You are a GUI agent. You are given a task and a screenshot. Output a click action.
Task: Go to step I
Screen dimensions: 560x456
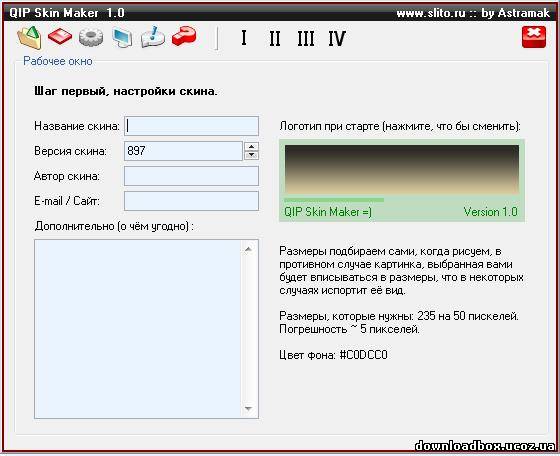(244, 37)
